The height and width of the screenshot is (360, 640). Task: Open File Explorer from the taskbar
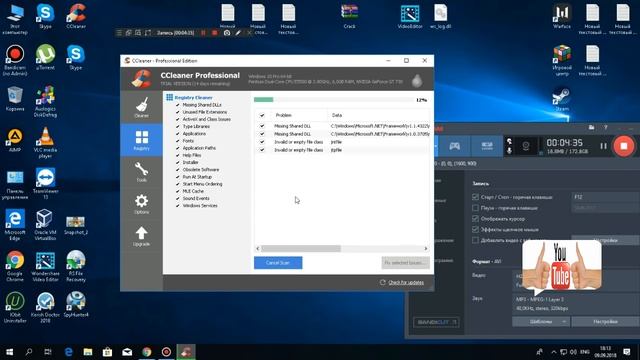coord(88,351)
